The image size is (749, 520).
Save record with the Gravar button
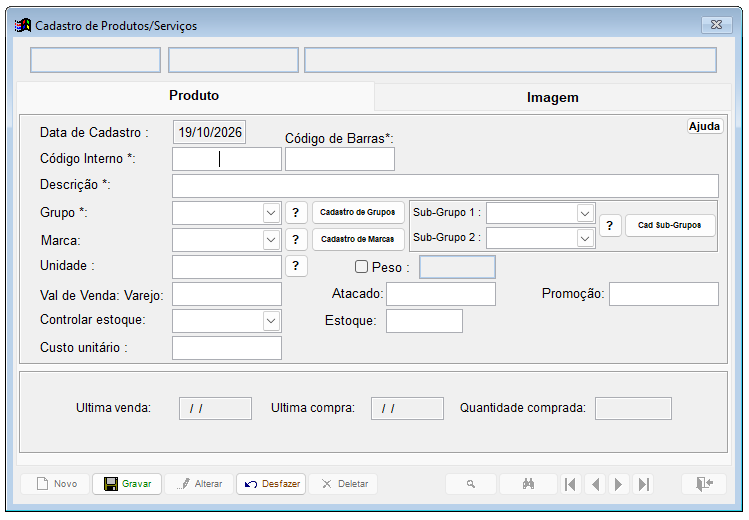click(x=127, y=484)
